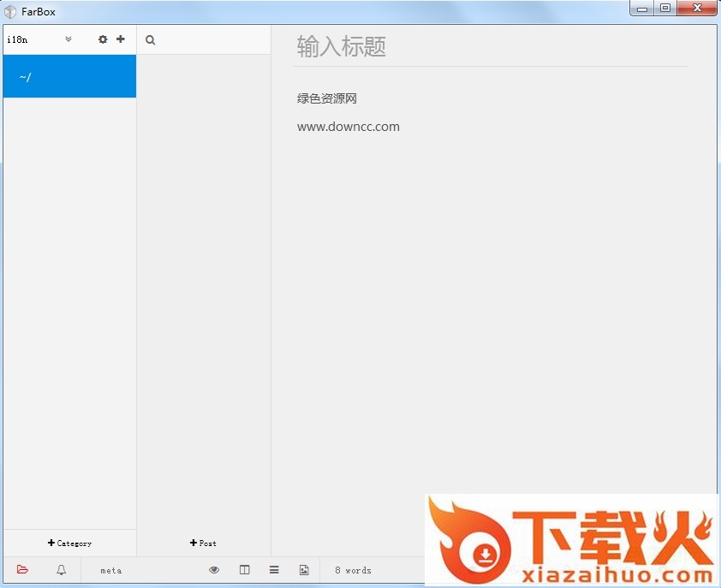Click the insert image icon
Viewport: 721px width, 588px height.
[x=304, y=570]
